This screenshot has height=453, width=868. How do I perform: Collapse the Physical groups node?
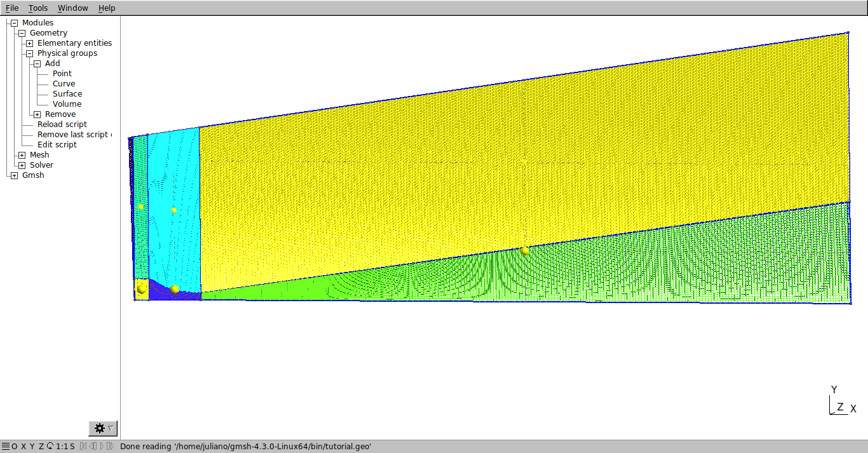point(29,53)
